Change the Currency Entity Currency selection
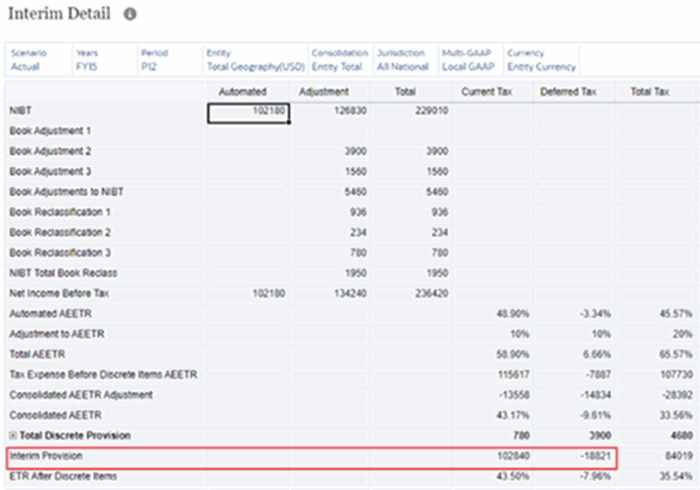The image size is (700, 490). (542, 60)
